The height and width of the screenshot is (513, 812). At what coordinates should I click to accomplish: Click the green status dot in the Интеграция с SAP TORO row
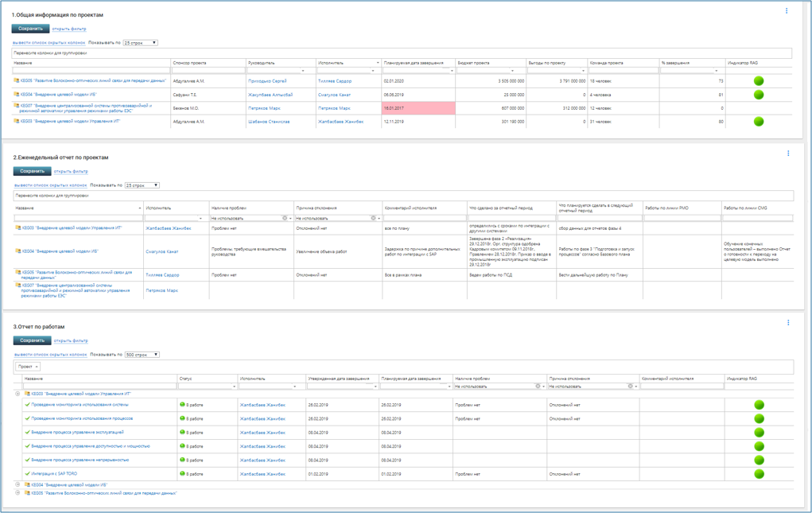click(182, 474)
